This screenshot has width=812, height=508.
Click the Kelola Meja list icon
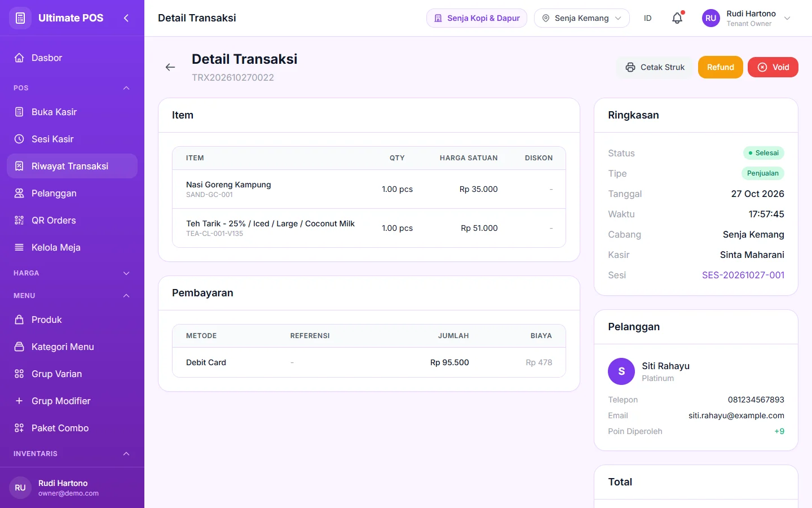19,247
